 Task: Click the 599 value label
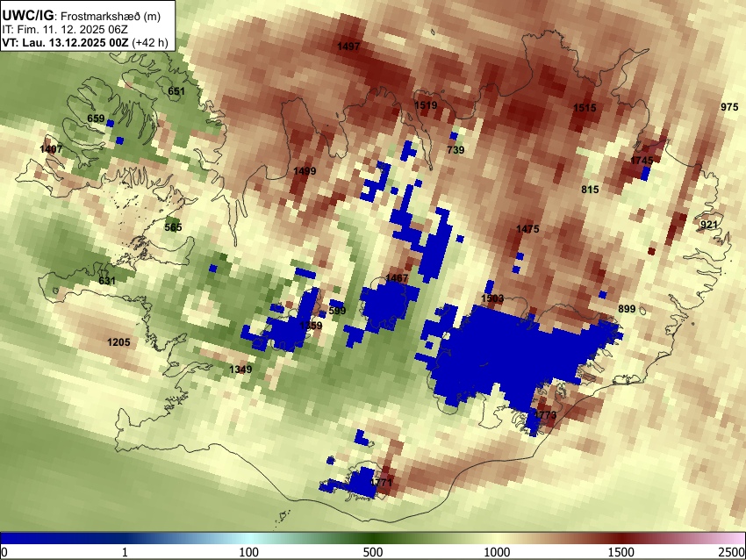point(337,312)
